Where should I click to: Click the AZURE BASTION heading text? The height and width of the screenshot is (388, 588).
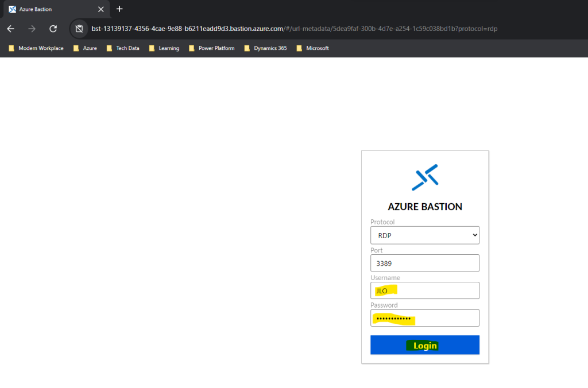(425, 207)
